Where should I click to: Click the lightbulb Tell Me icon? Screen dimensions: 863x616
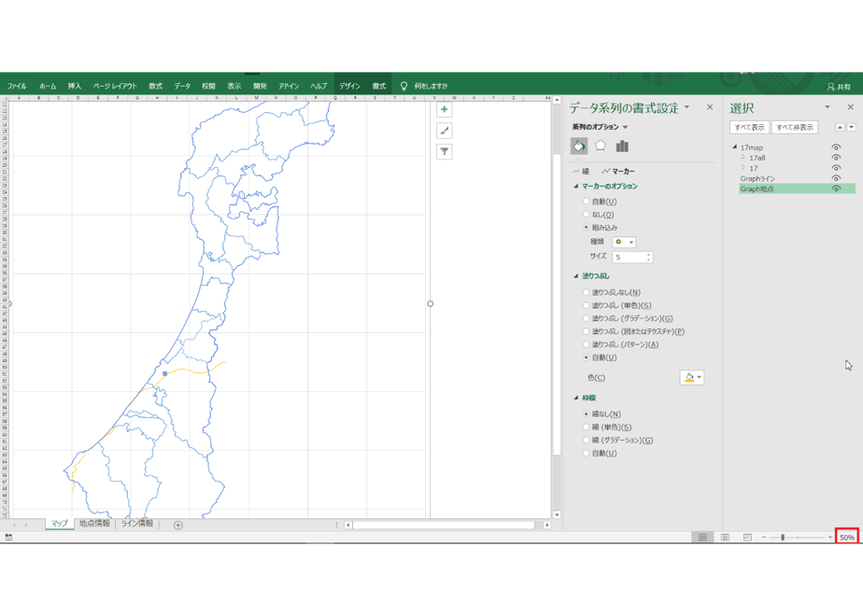(x=404, y=86)
